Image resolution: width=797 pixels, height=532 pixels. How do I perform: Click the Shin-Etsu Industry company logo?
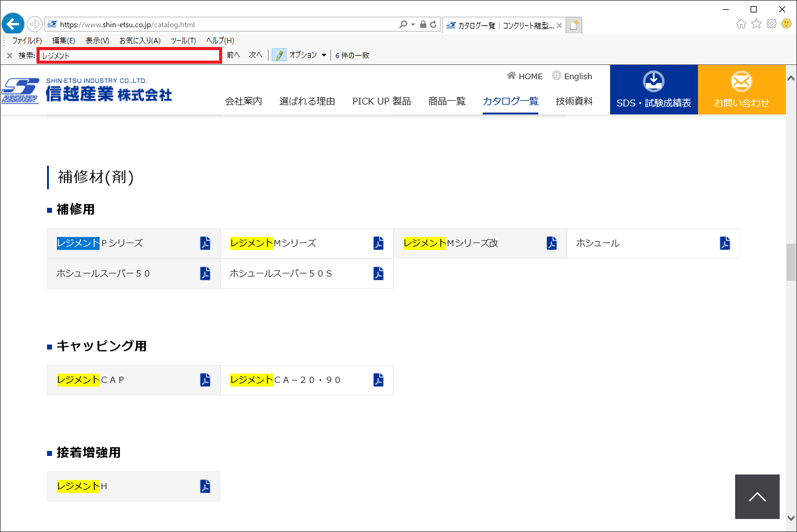pos(87,90)
